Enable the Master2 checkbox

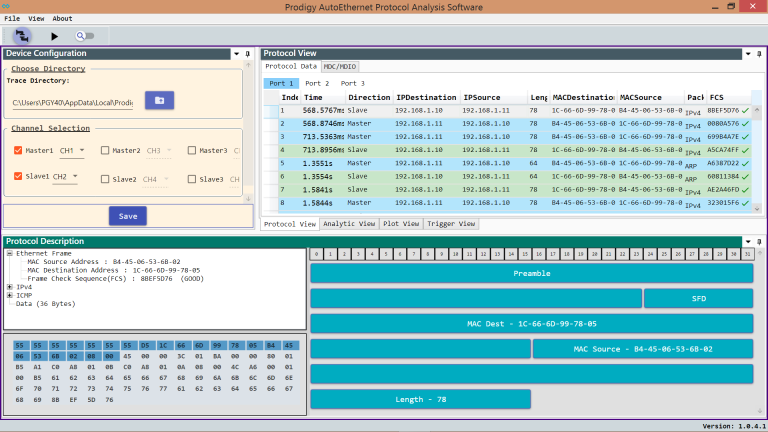click(x=105, y=150)
